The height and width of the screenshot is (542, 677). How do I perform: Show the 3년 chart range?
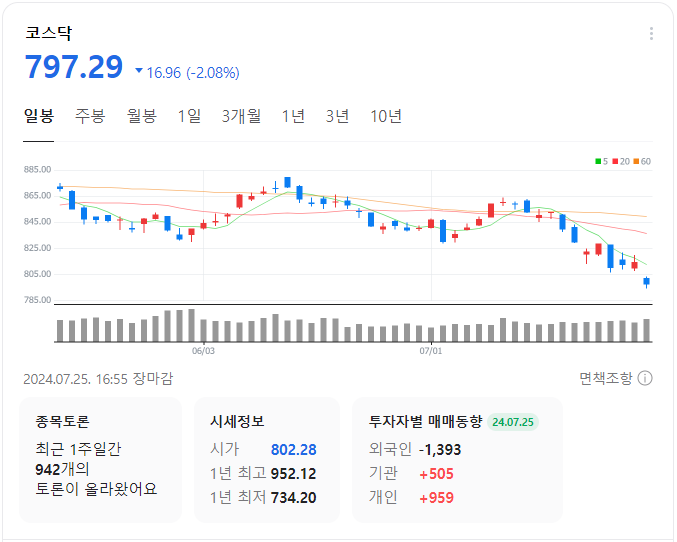pos(337,116)
